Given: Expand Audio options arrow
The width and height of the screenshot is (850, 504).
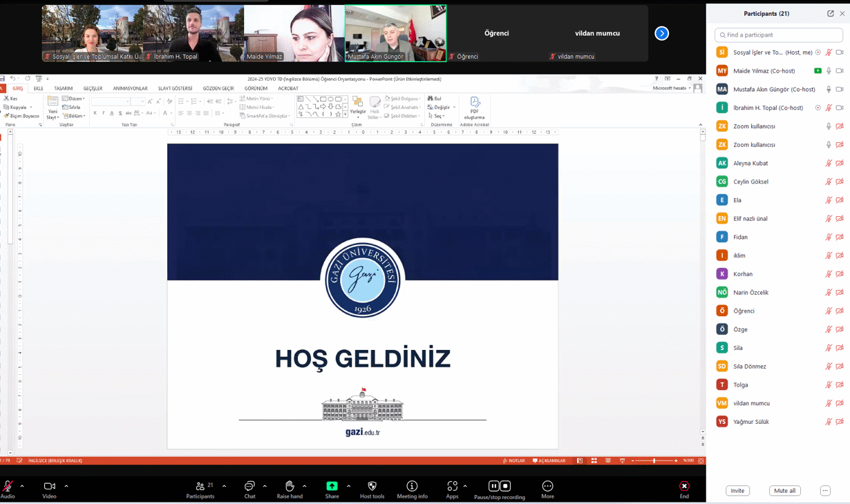Looking at the screenshot, I should pyautogui.click(x=22, y=486).
